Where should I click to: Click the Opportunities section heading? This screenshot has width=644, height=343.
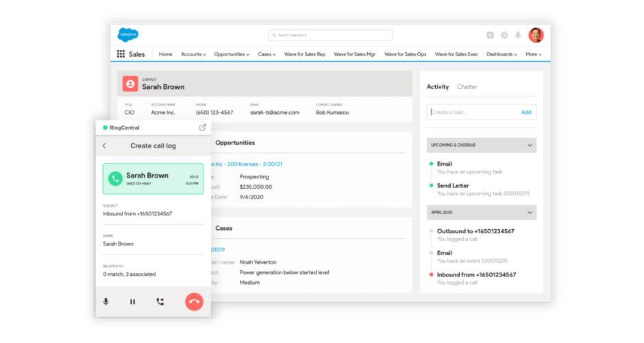pos(235,143)
